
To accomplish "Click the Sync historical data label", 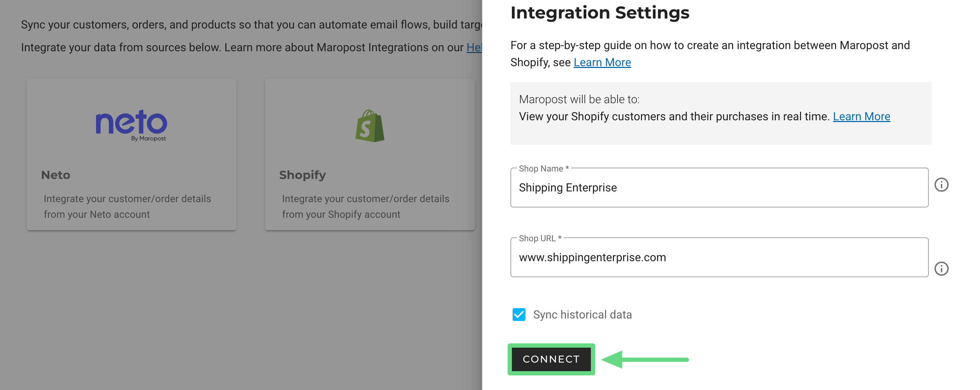I will (582, 315).
